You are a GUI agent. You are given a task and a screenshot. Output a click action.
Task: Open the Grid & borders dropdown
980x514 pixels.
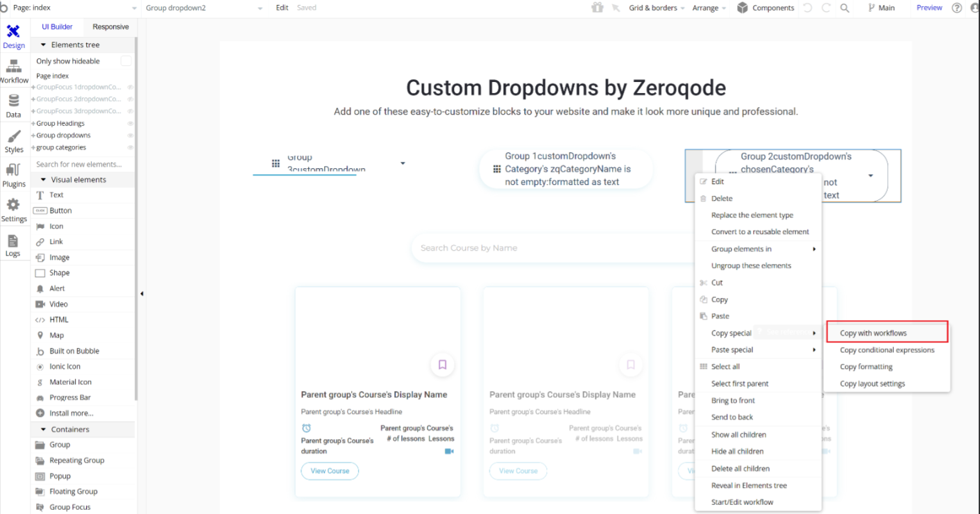click(657, 8)
